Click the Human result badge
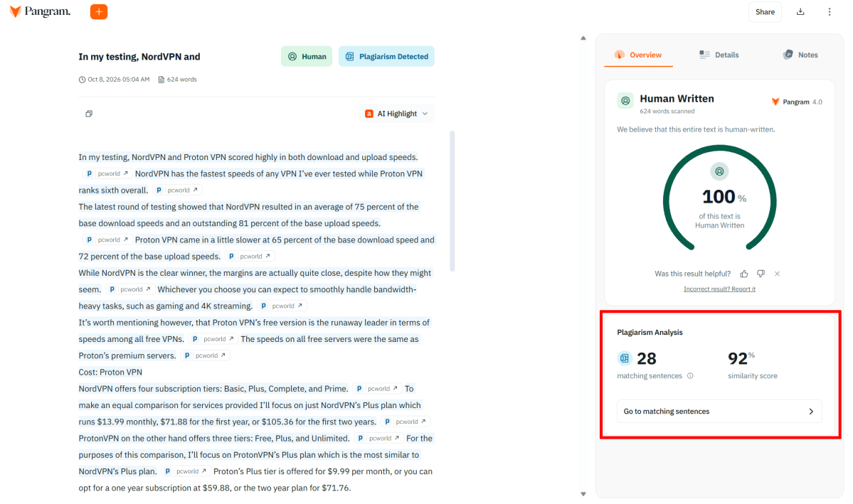This screenshot has height=504, width=853. point(307,57)
